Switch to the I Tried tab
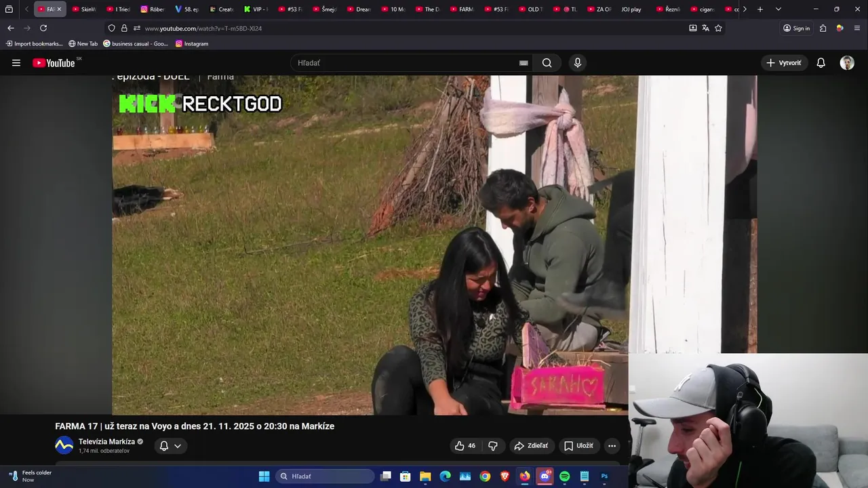This screenshot has height=488, width=868. [119, 9]
